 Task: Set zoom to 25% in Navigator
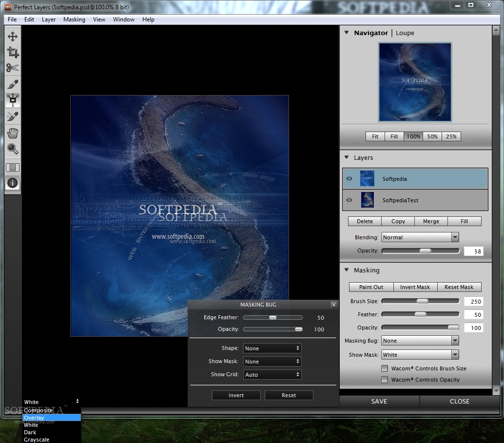pyautogui.click(x=451, y=136)
